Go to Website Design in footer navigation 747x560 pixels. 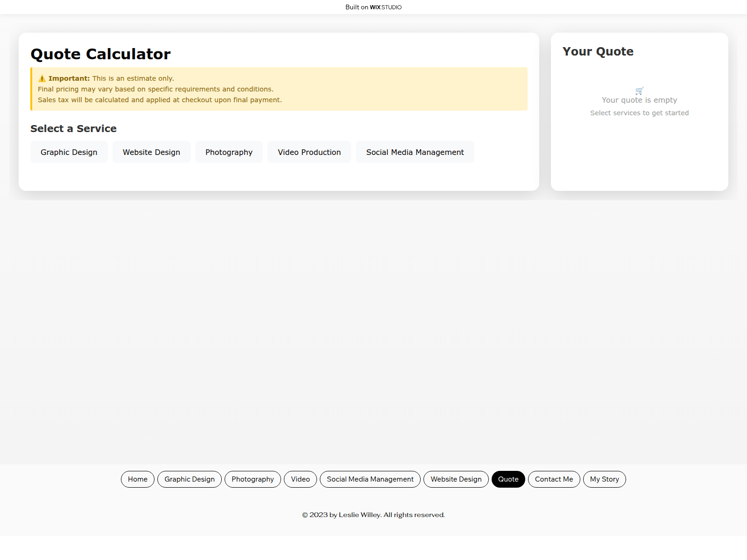[x=456, y=479]
